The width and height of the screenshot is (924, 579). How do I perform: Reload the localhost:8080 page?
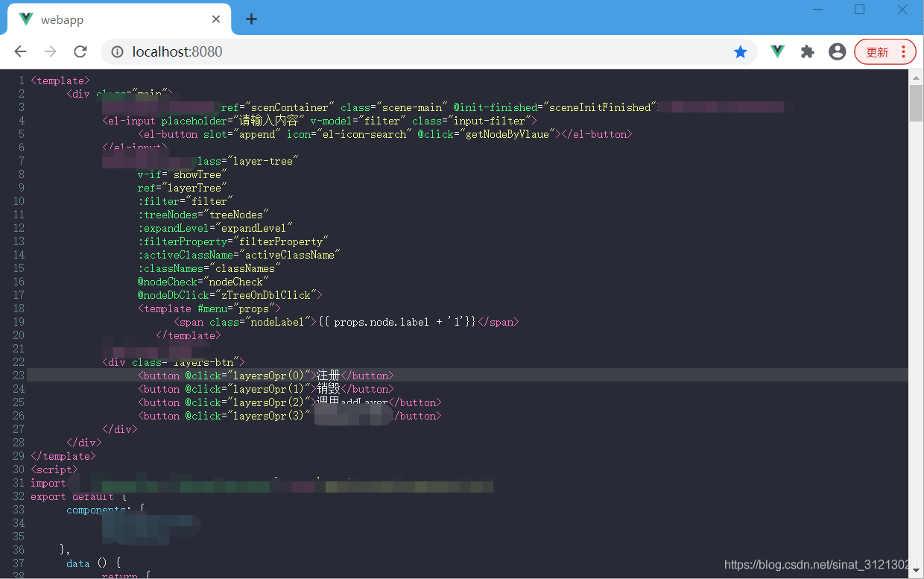pyautogui.click(x=80, y=51)
